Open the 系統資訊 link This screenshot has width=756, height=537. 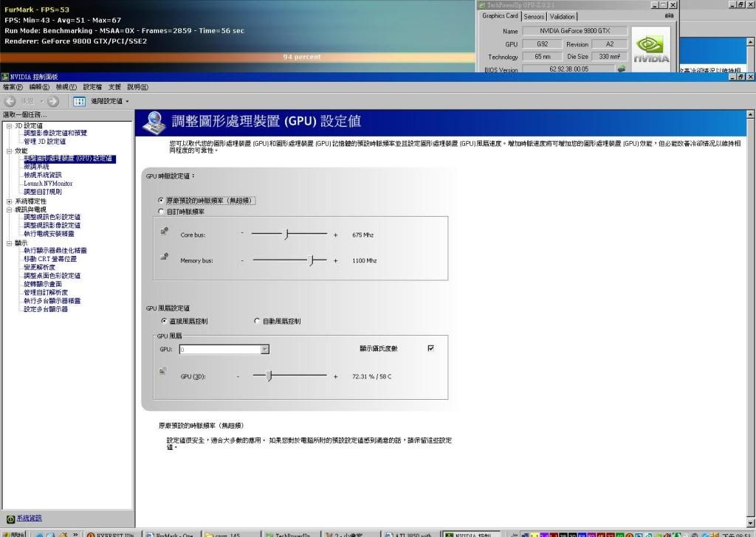pos(30,519)
